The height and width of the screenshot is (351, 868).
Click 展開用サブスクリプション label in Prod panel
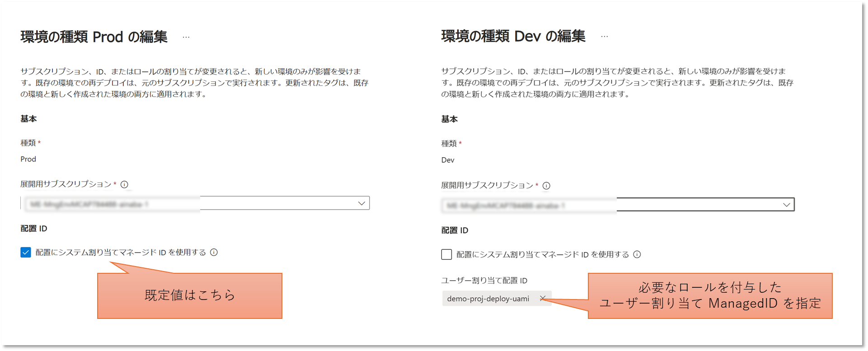(x=66, y=184)
